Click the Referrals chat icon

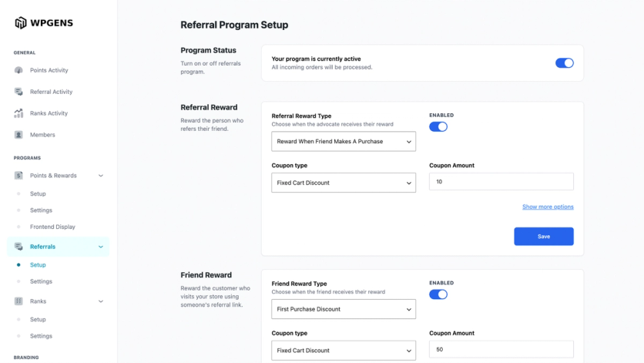coord(18,247)
